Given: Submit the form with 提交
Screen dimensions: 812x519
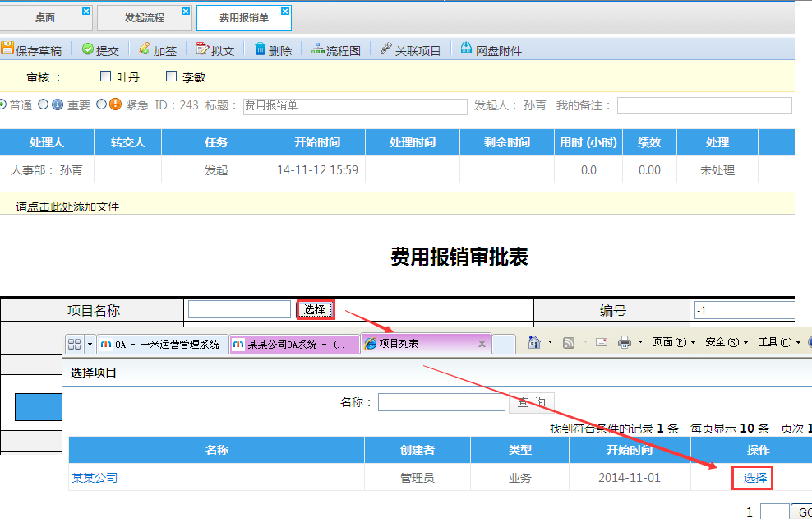Looking at the screenshot, I should [x=100, y=50].
